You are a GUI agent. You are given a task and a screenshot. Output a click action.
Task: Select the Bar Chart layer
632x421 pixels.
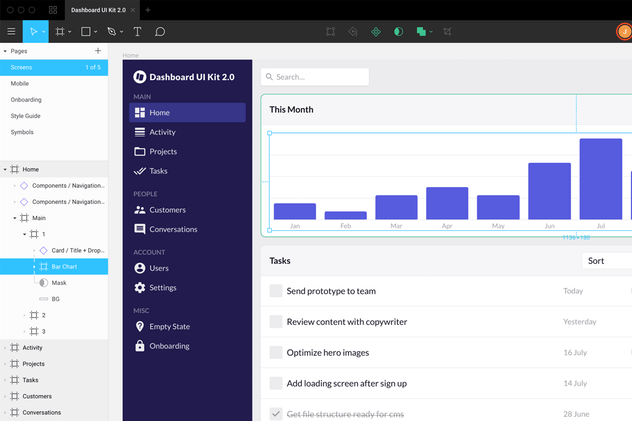click(54, 267)
